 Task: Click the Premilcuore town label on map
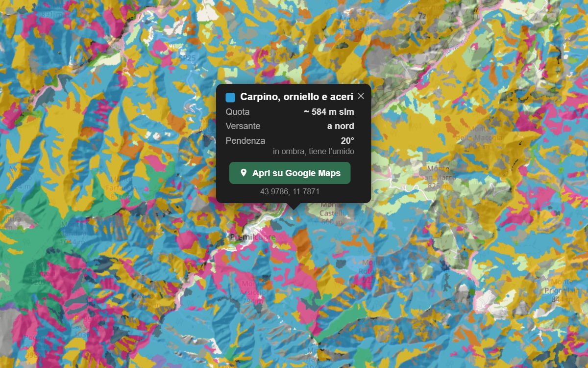click(253, 237)
